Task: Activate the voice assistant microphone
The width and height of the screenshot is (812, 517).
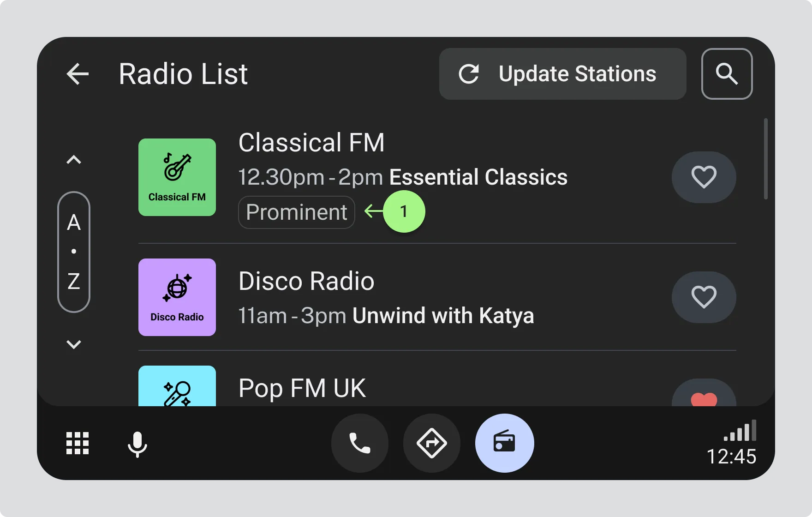Action: coord(137,444)
